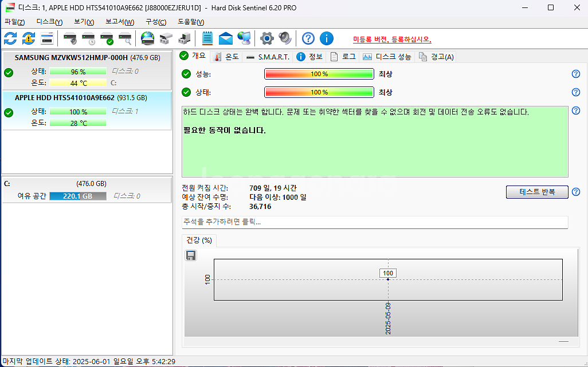The image size is (588, 367).
Task: Click the help icon beside green status text box
Action: (x=576, y=111)
